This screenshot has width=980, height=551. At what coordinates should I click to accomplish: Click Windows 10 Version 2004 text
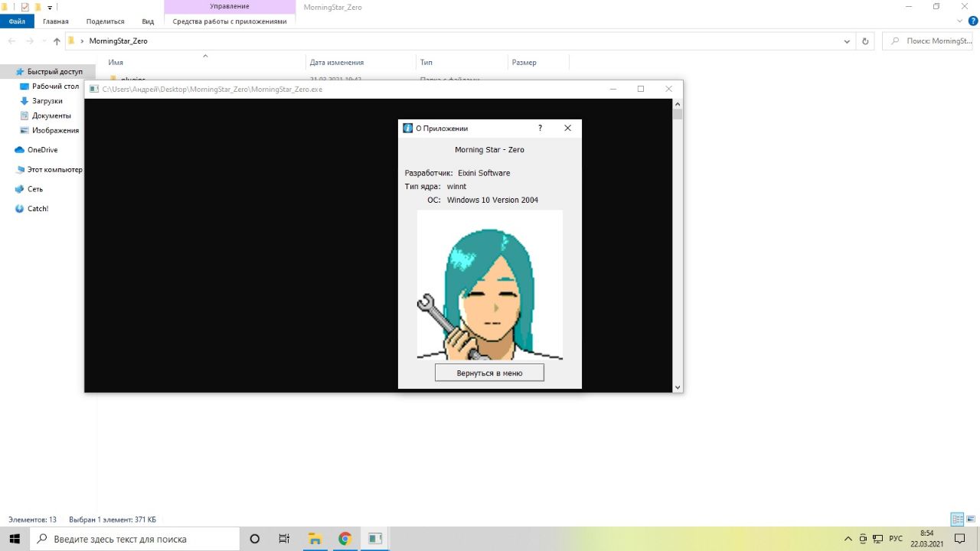(x=492, y=200)
